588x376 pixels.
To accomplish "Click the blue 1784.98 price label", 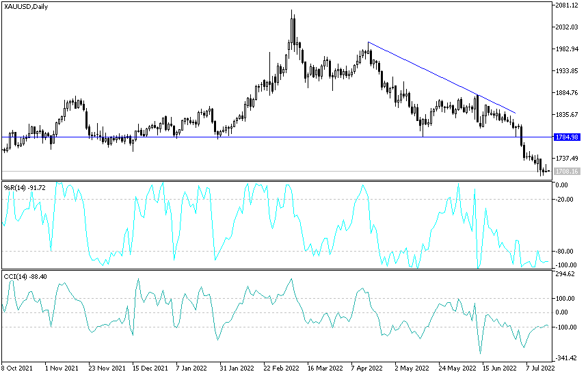I will click(x=567, y=137).
